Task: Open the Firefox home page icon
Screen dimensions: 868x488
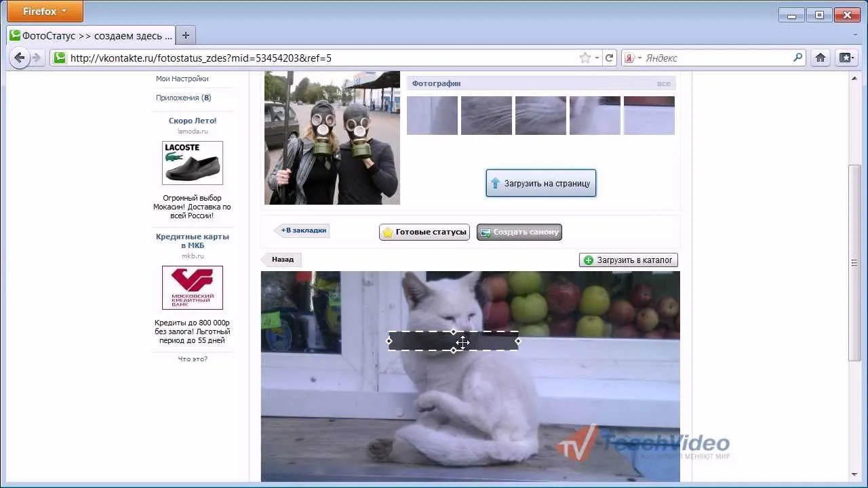Action: 820,58
